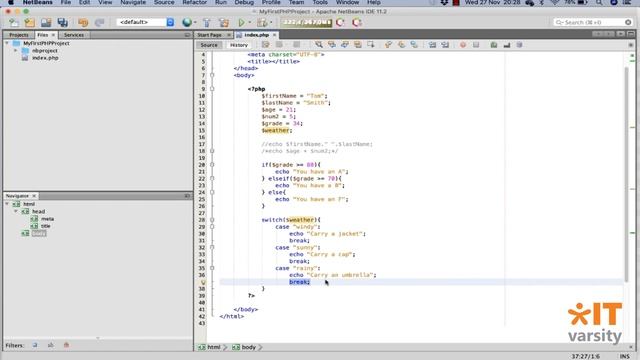
Task: Click the html breadcrumb at the editor bottom
Action: coord(209,347)
